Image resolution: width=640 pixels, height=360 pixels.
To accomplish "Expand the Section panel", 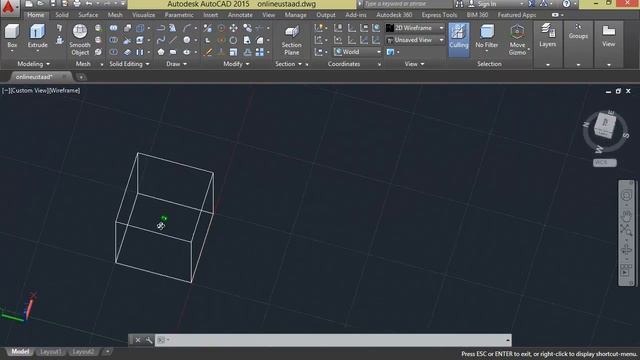I will tap(289, 64).
